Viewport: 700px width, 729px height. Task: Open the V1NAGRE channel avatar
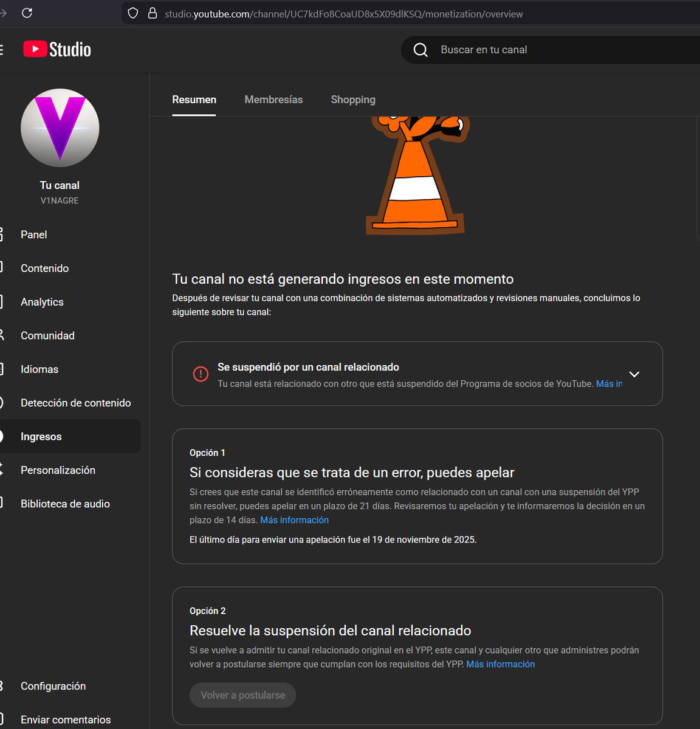[x=60, y=128]
